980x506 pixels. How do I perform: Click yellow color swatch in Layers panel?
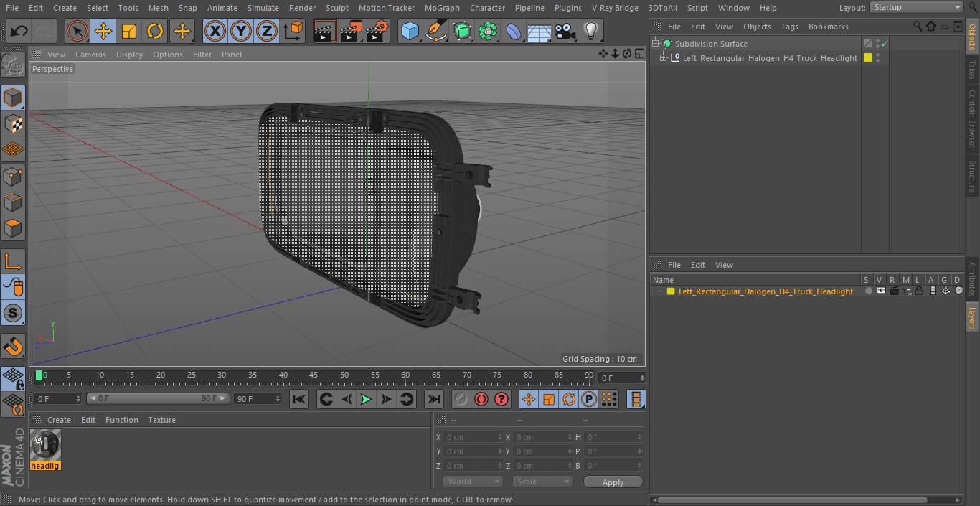click(x=671, y=291)
